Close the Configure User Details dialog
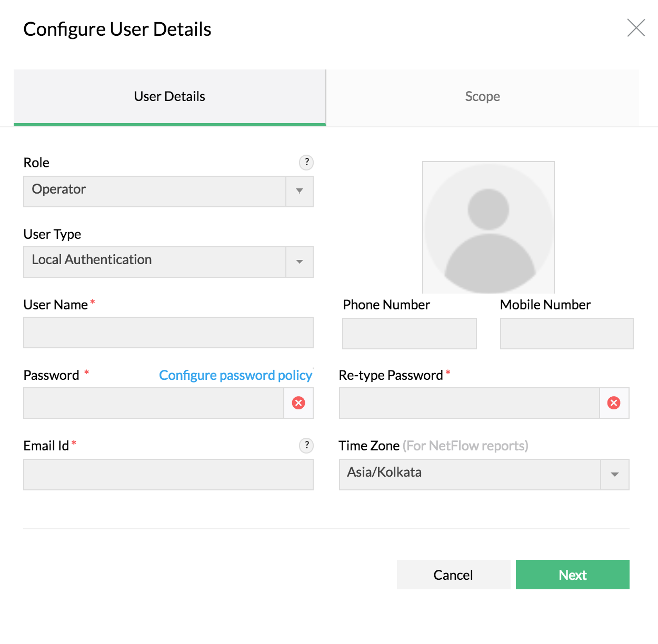The width and height of the screenshot is (658, 644). 636,28
